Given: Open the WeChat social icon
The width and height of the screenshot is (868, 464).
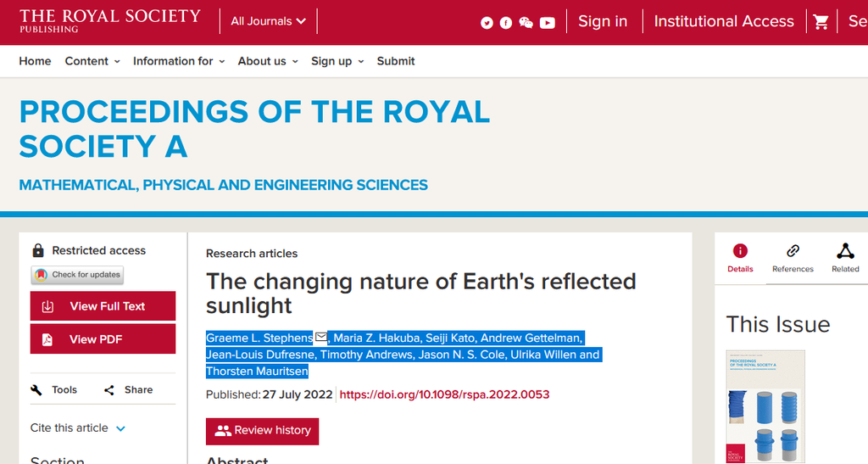Looking at the screenshot, I should pyautogui.click(x=526, y=23).
